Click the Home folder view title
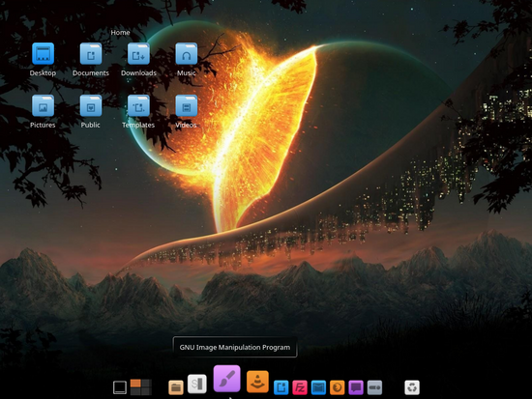The height and width of the screenshot is (399, 532). coord(120,33)
